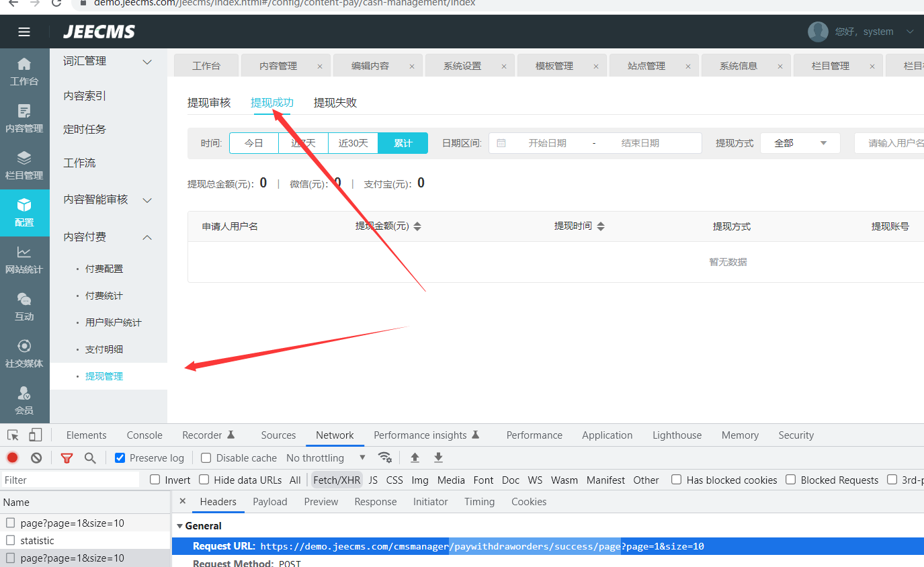Enable the Disable cache checkbox
Screen dimensions: 924x567
coord(206,457)
